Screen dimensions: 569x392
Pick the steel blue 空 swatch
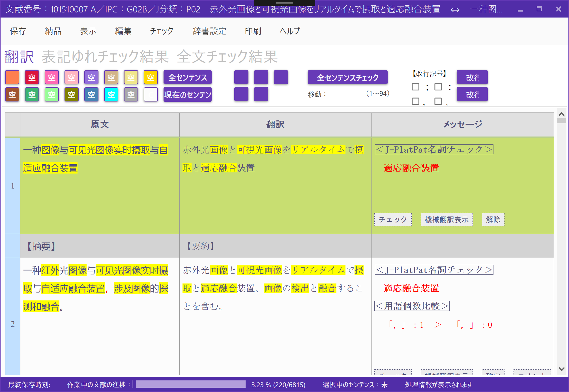[91, 94]
